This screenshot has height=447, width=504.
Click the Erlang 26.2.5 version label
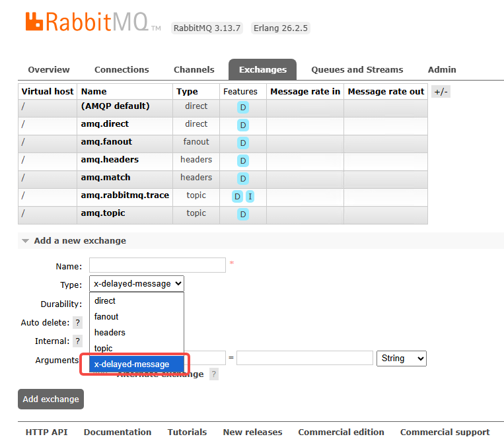[280, 28]
